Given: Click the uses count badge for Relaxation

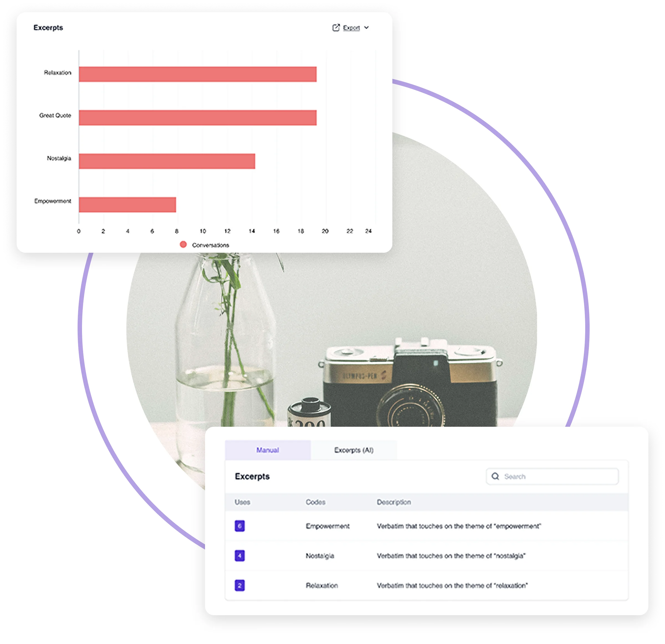Looking at the screenshot, I should (x=239, y=585).
